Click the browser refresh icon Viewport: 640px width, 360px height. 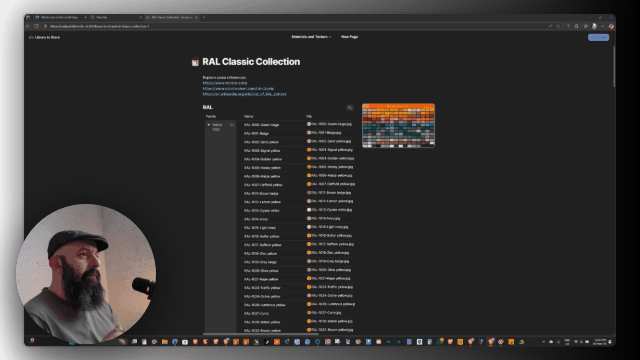[x=36, y=26]
